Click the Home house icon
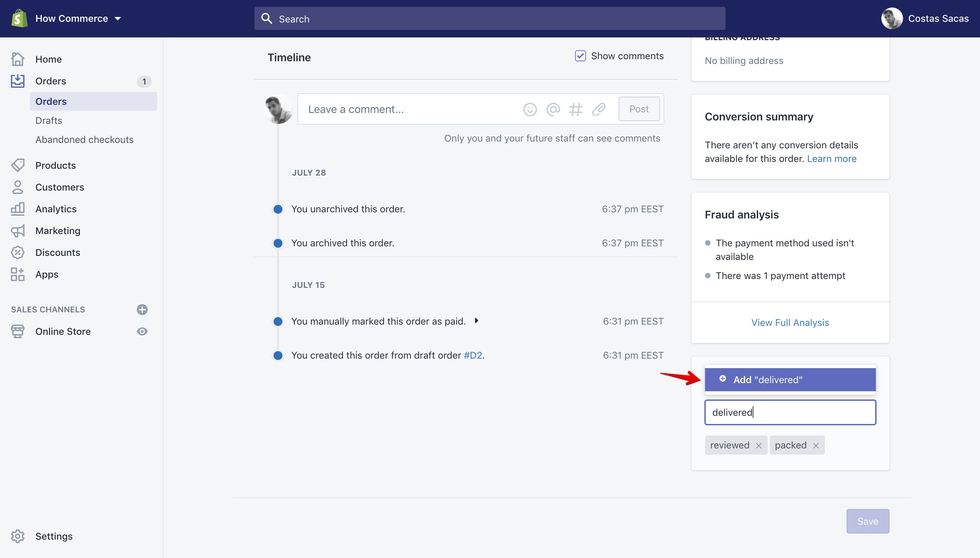This screenshot has width=980, height=558. click(x=18, y=59)
